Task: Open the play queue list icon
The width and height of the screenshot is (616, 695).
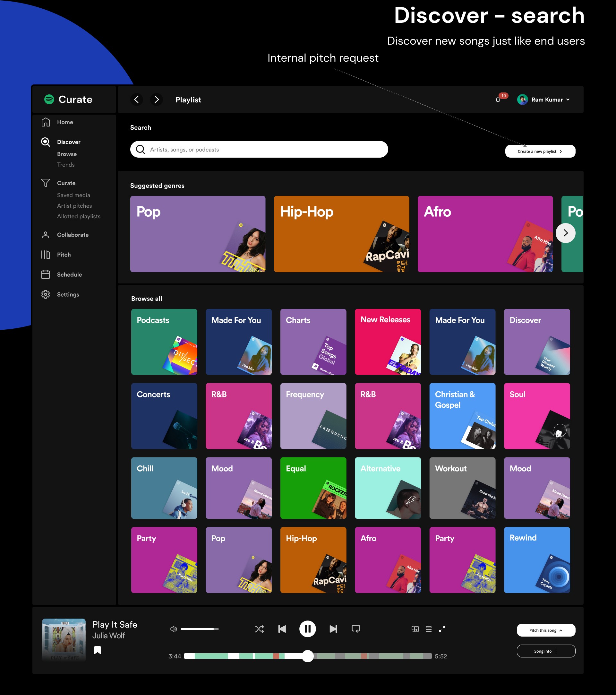Action: pos(428,629)
